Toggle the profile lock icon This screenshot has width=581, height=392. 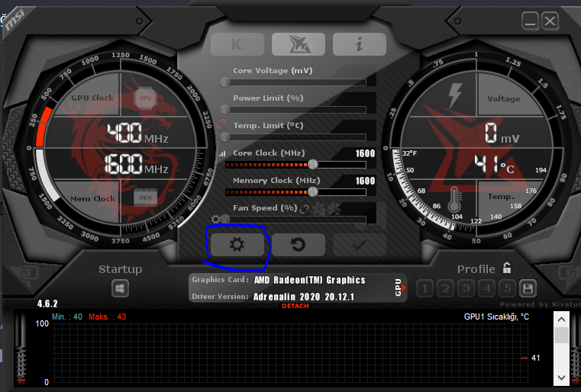pyautogui.click(x=507, y=268)
